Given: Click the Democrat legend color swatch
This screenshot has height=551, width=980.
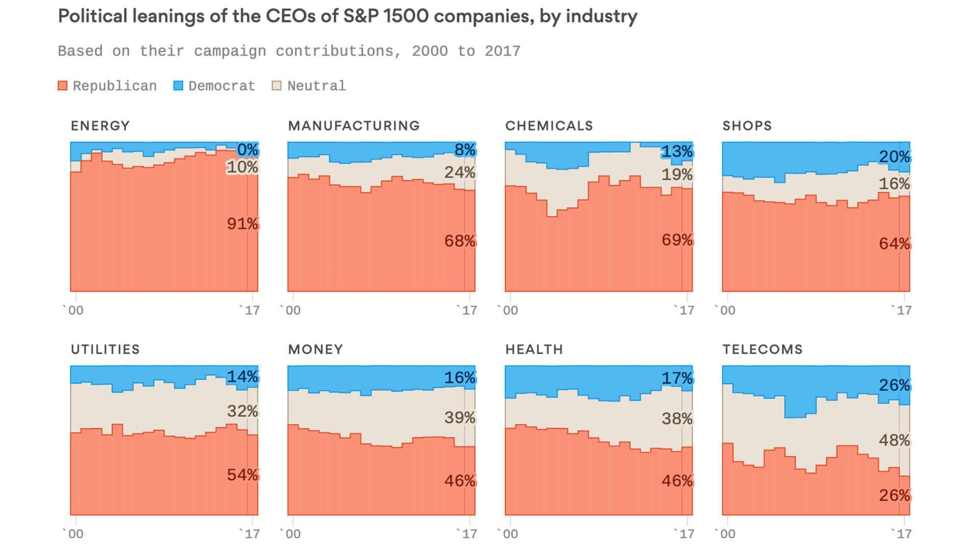Looking at the screenshot, I should [178, 86].
